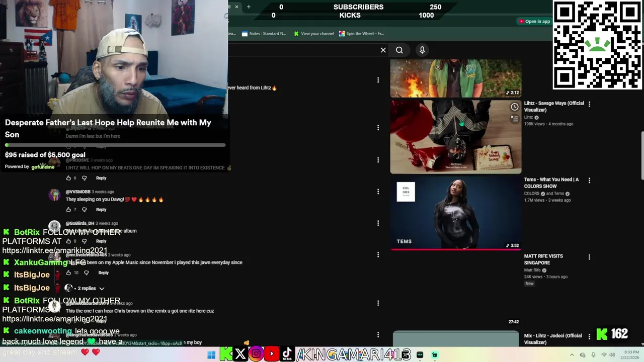Open GoBiirds_DH user avatar

[54, 226]
